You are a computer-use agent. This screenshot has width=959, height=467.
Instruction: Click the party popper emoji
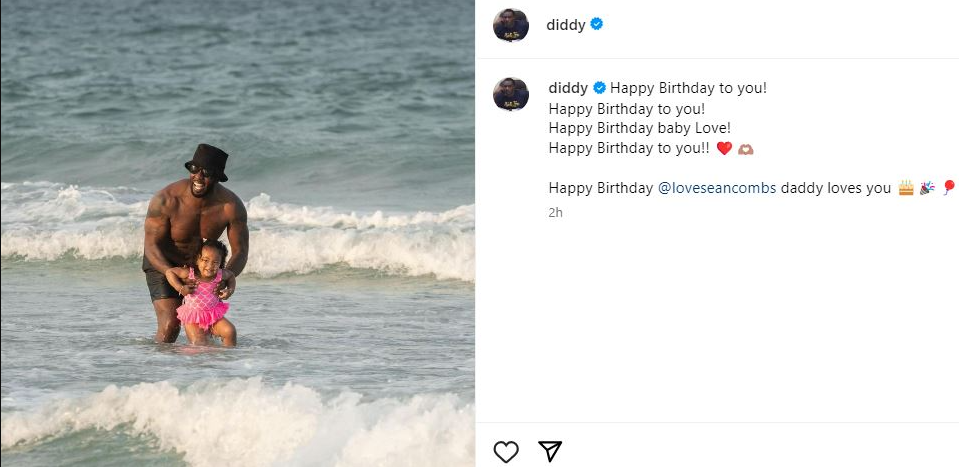tap(928, 188)
